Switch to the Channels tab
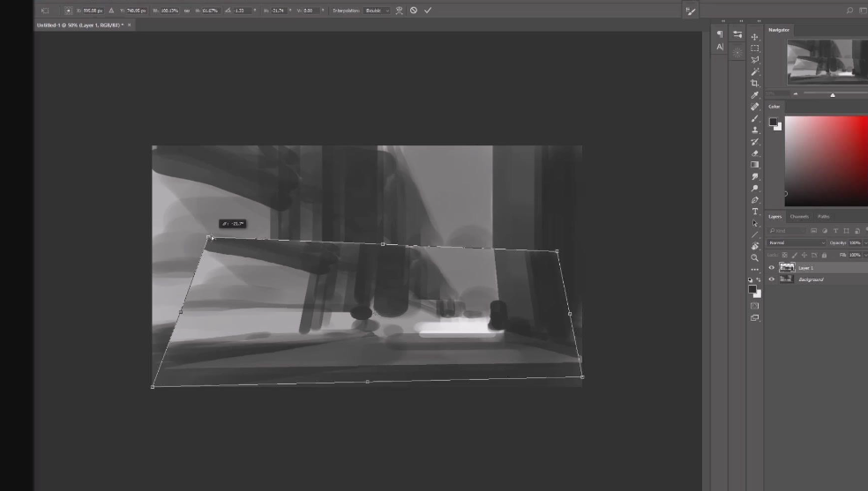The image size is (868, 491). pyautogui.click(x=799, y=216)
